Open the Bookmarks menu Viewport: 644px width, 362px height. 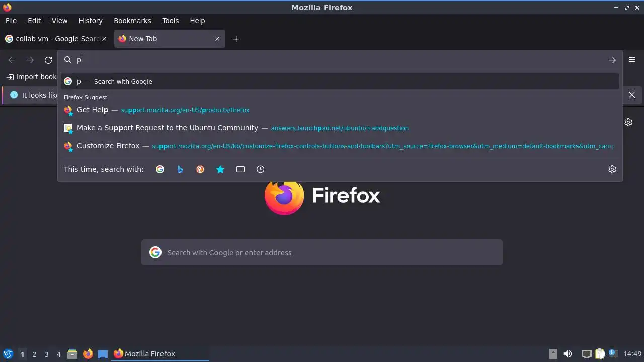132,21
